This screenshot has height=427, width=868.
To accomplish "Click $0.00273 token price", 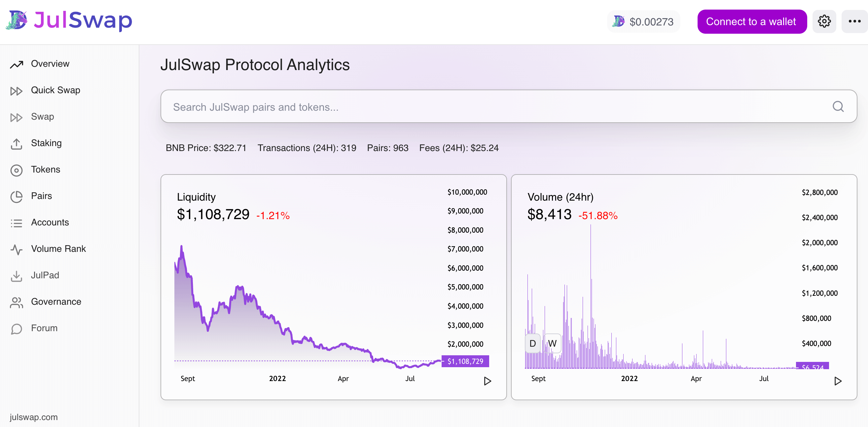I will click(651, 22).
